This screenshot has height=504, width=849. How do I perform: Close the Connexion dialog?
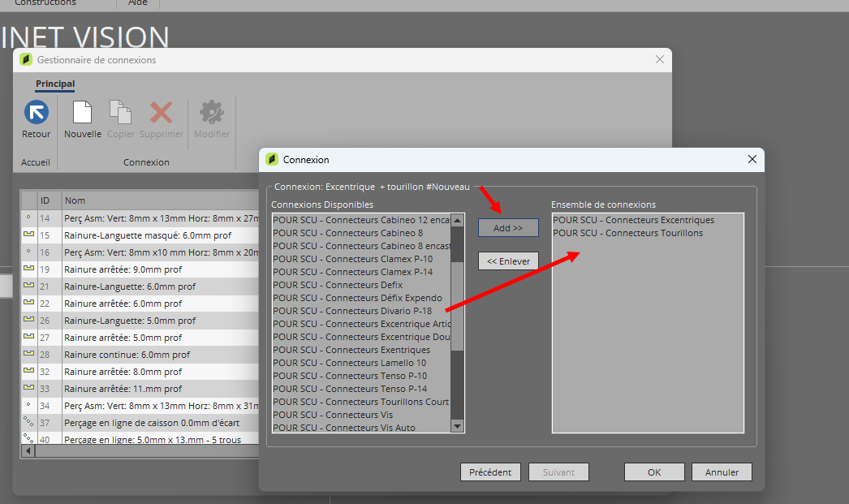[752, 159]
